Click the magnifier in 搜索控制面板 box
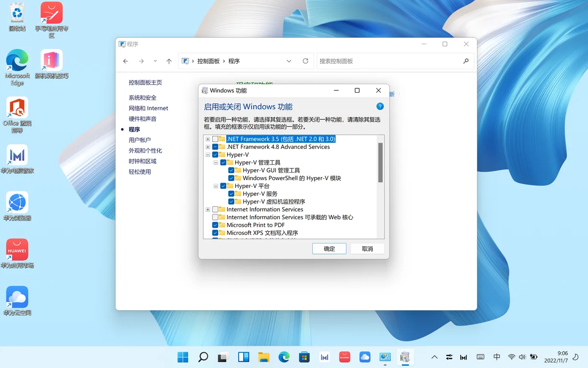Image resolution: width=588 pixels, height=368 pixels. 466,61
